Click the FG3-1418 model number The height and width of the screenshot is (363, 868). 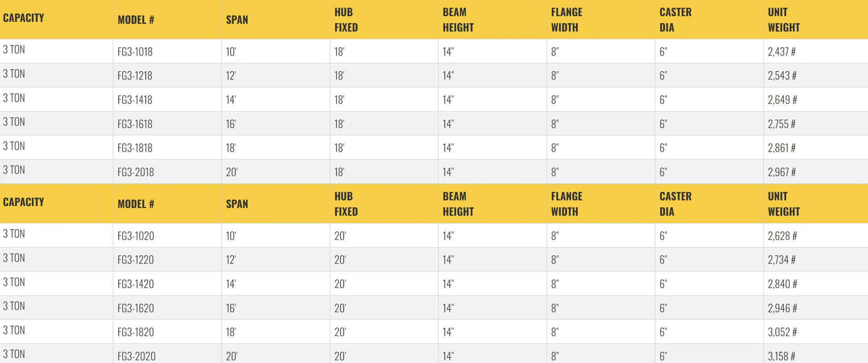click(x=135, y=100)
